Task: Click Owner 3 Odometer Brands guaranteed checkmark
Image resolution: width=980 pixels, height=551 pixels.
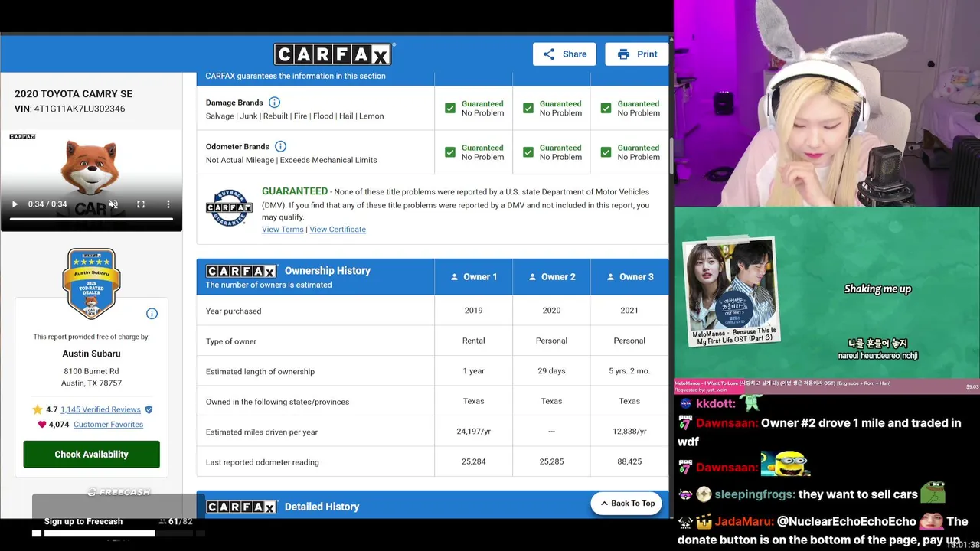Action: (x=606, y=152)
